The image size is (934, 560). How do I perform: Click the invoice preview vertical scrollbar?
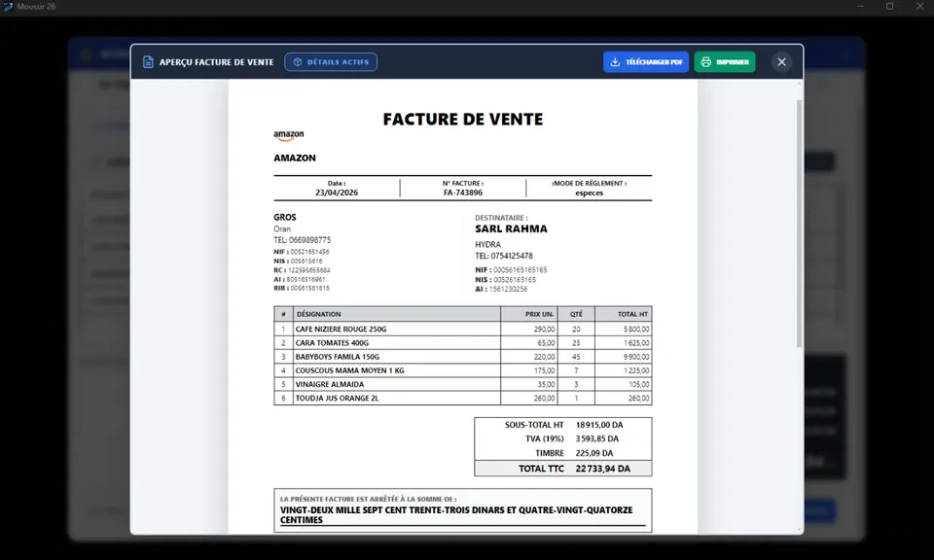[x=799, y=224]
